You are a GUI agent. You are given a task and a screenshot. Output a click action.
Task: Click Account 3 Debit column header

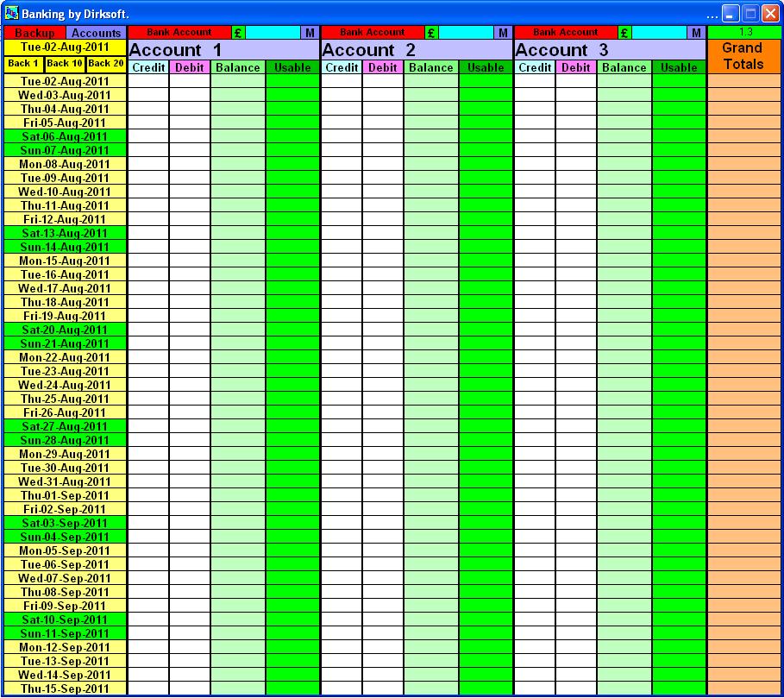pos(575,67)
